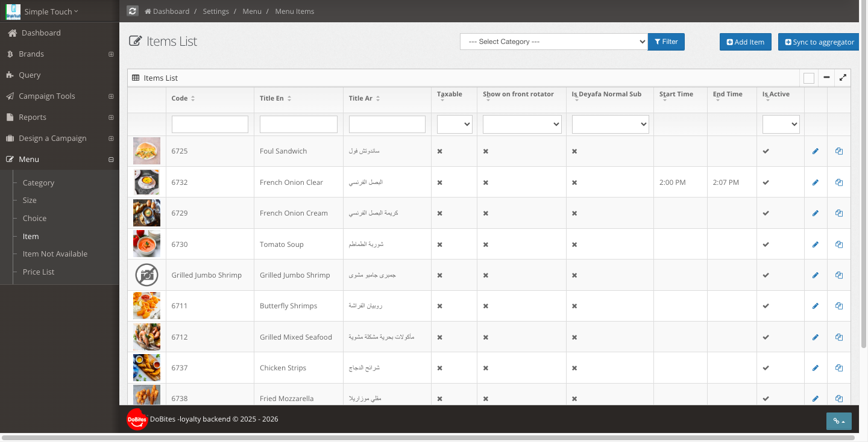Viewport: 868px width, 442px height.
Task: Click Sync to aggregator button
Action: tap(819, 42)
